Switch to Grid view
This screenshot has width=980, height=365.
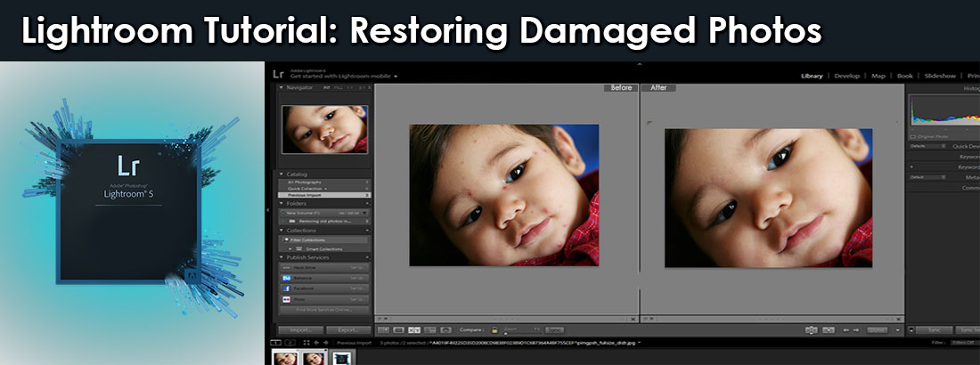tap(383, 330)
